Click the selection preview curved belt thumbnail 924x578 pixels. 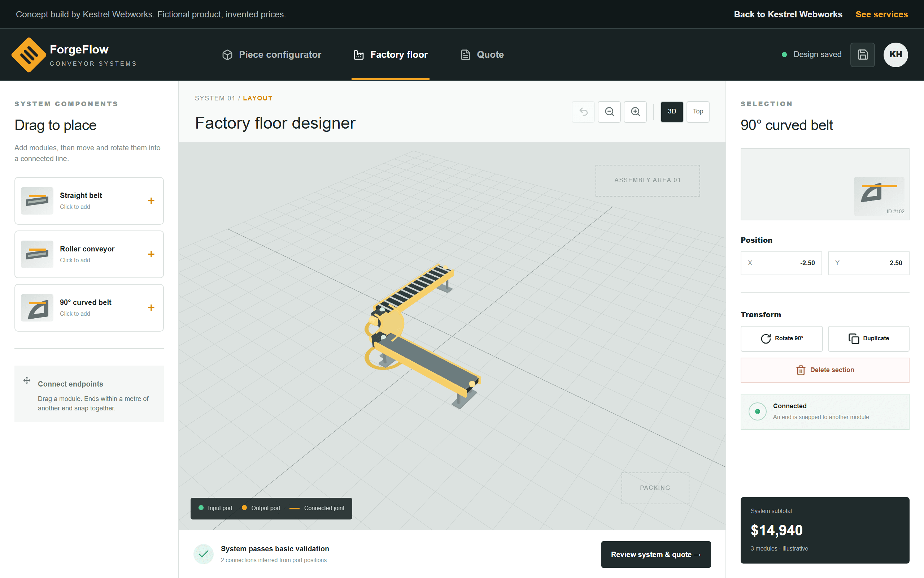[x=879, y=196]
